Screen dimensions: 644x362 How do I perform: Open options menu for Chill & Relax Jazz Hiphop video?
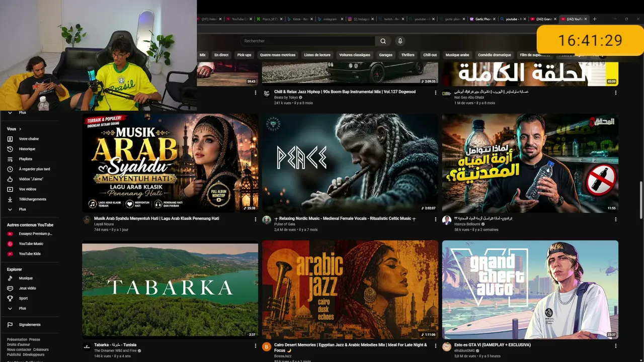(x=436, y=93)
